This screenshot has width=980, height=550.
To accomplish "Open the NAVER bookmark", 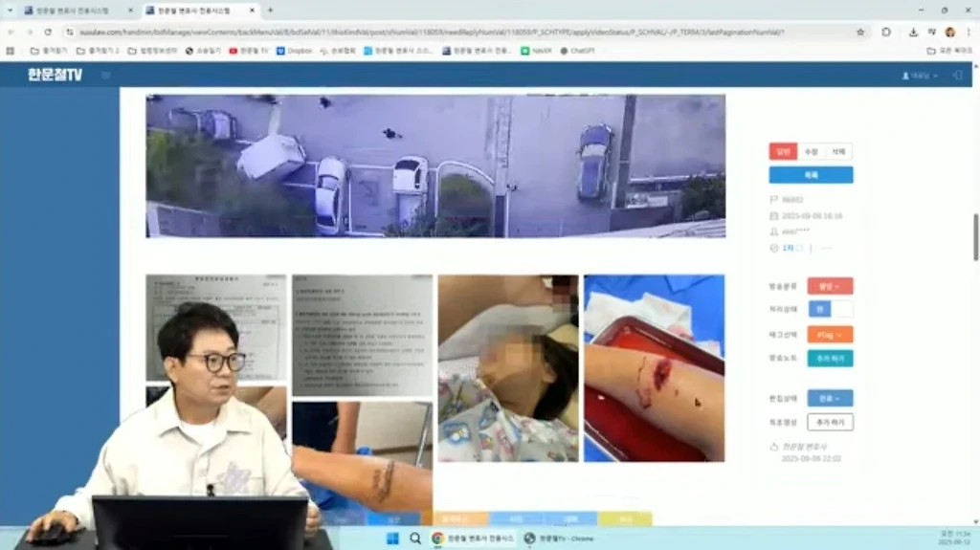I will pos(536,51).
